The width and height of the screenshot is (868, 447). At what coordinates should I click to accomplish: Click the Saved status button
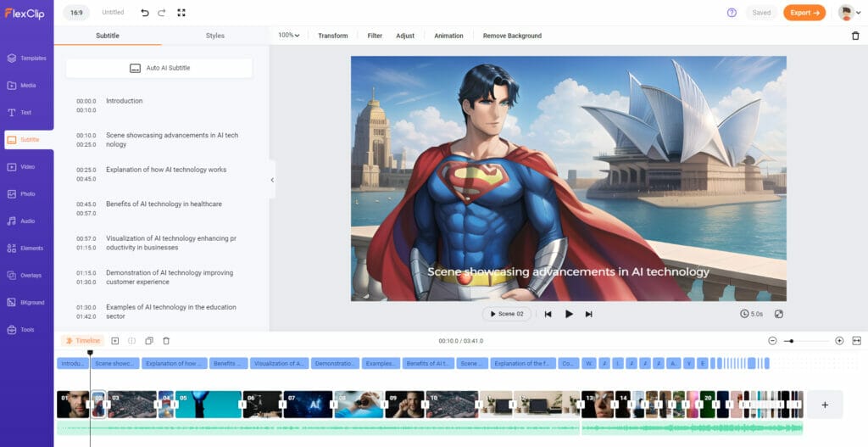pyautogui.click(x=761, y=13)
